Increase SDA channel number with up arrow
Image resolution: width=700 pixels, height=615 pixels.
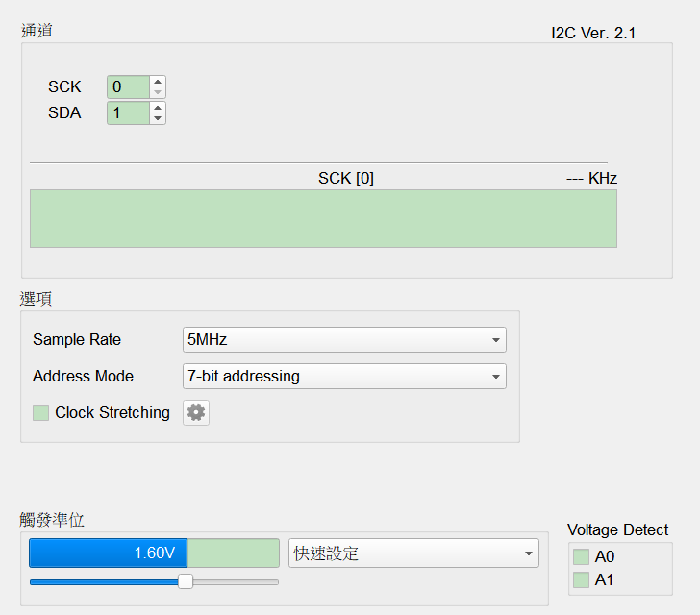coord(158,108)
